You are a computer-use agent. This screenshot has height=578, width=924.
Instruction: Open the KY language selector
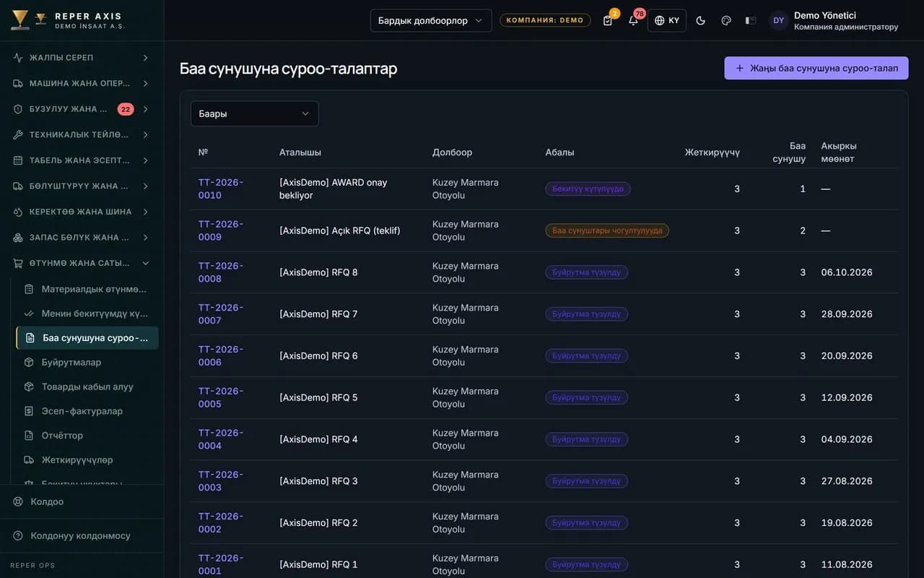point(667,20)
